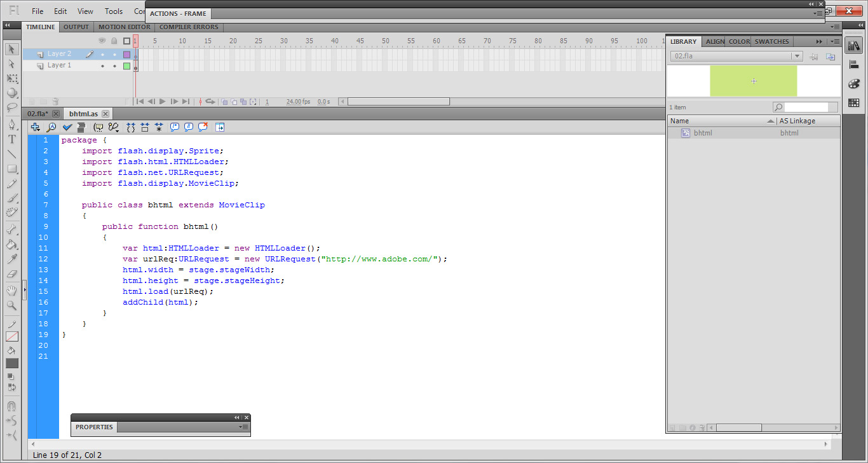
Task: Toggle Lock All Layers padlock header icon
Action: pyautogui.click(x=114, y=41)
